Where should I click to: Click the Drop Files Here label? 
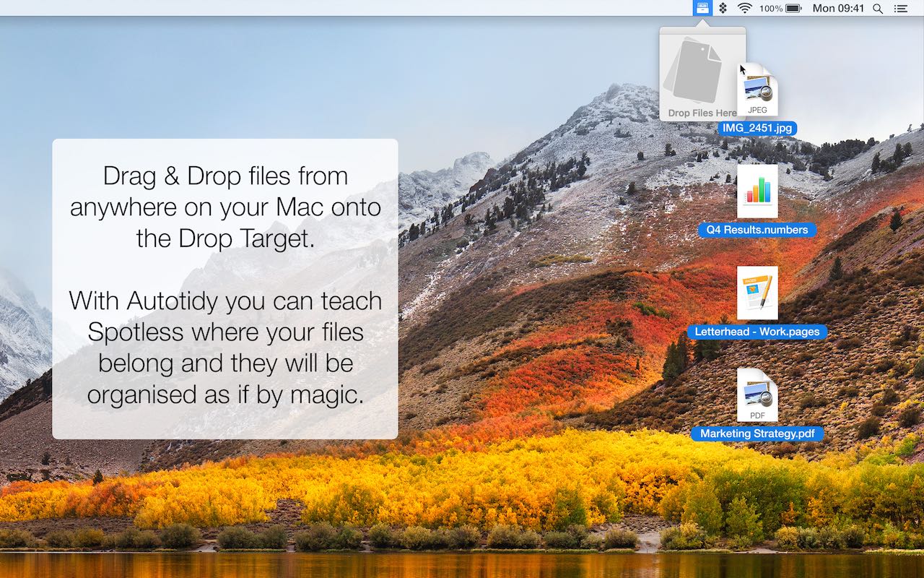coord(702,113)
